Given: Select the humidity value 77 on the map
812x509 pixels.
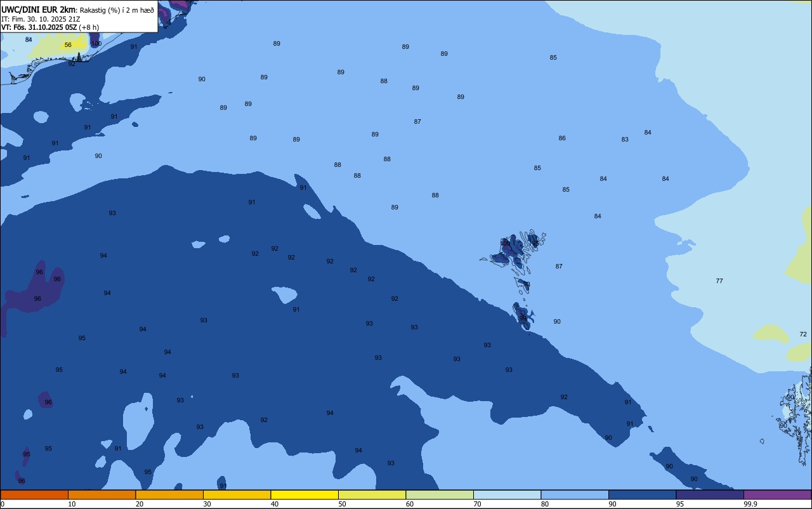Looking at the screenshot, I should pyautogui.click(x=719, y=281).
